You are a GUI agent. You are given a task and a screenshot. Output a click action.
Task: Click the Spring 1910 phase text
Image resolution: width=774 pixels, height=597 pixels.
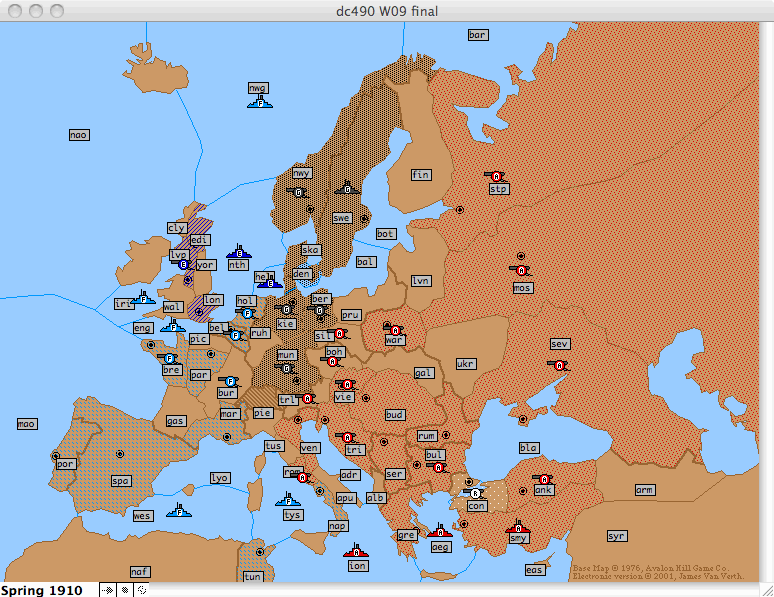pyautogui.click(x=41, y=590)
